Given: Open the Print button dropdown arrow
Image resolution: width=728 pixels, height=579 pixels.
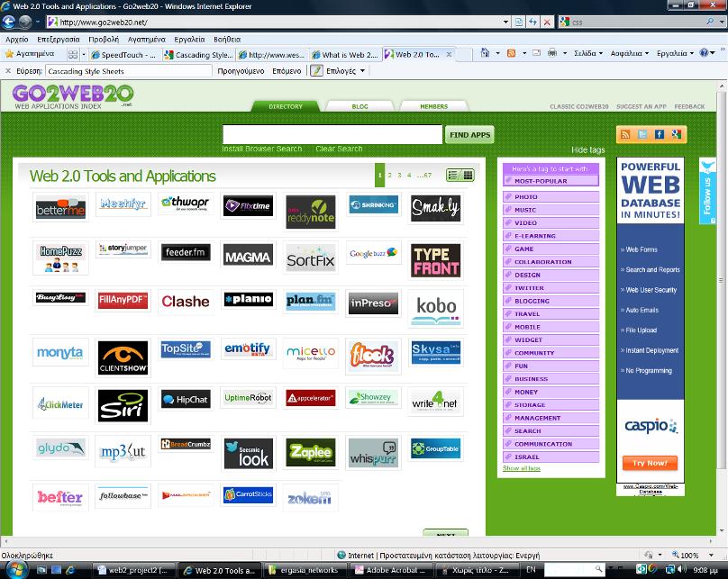Looking at the screenshot, I should tap(565, 53).
